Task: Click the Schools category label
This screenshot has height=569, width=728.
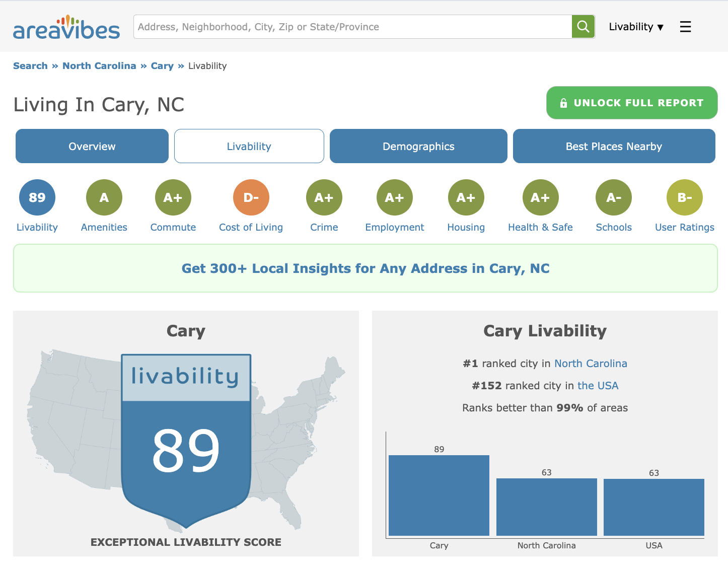Action: [614, 227]
